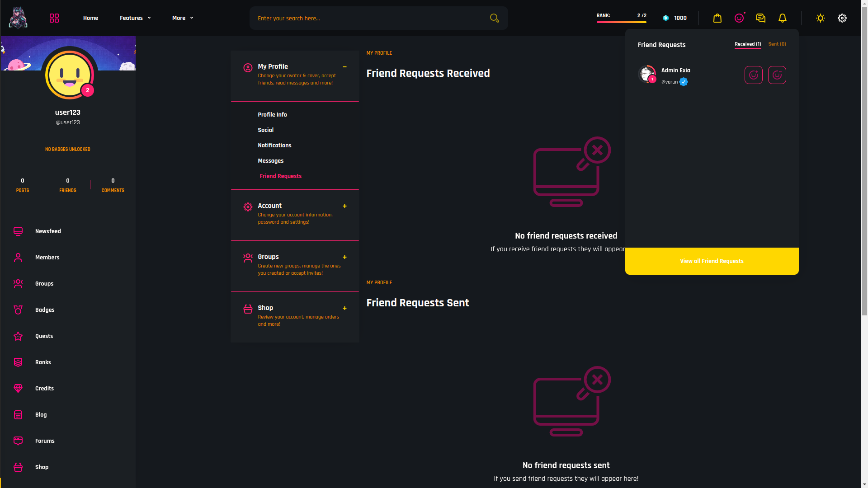Select Profile Info menu item
Image resolution: width=868 pixels, height=488 pixels.
272,115
